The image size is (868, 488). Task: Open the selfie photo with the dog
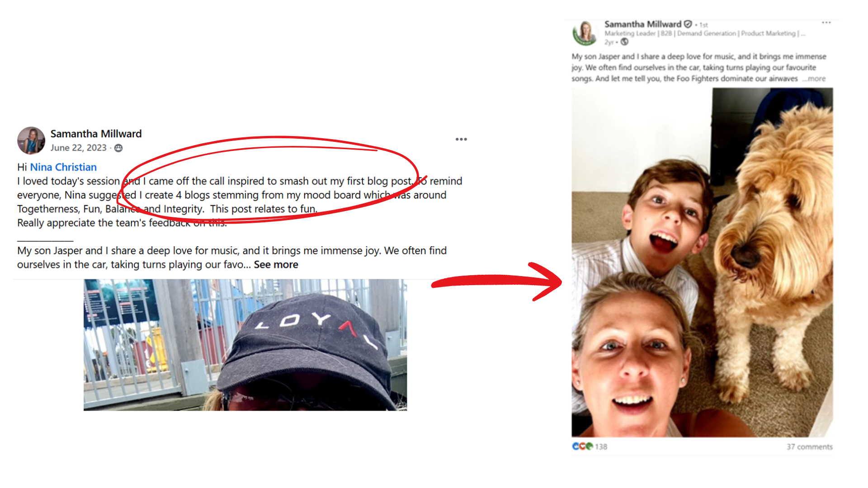(x=702, y=263)
